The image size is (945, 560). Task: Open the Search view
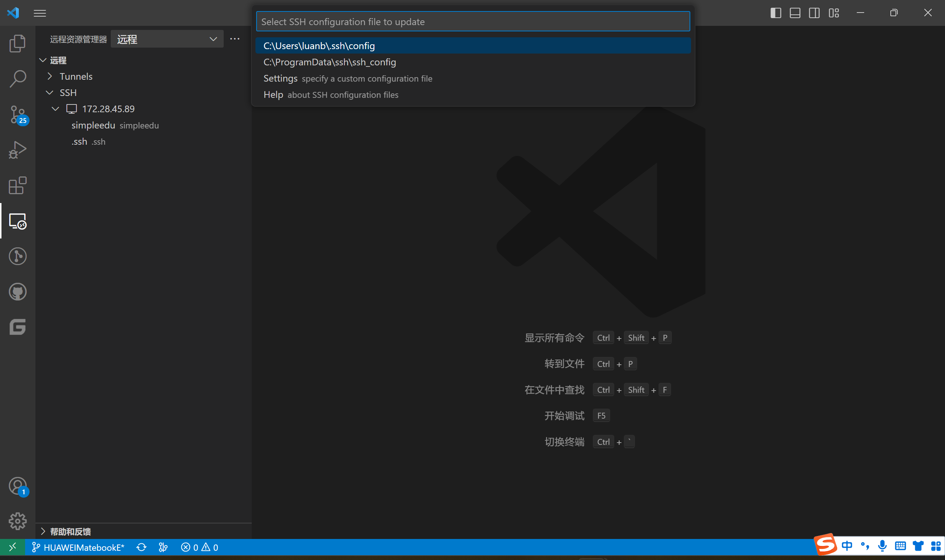pos(17,79)
